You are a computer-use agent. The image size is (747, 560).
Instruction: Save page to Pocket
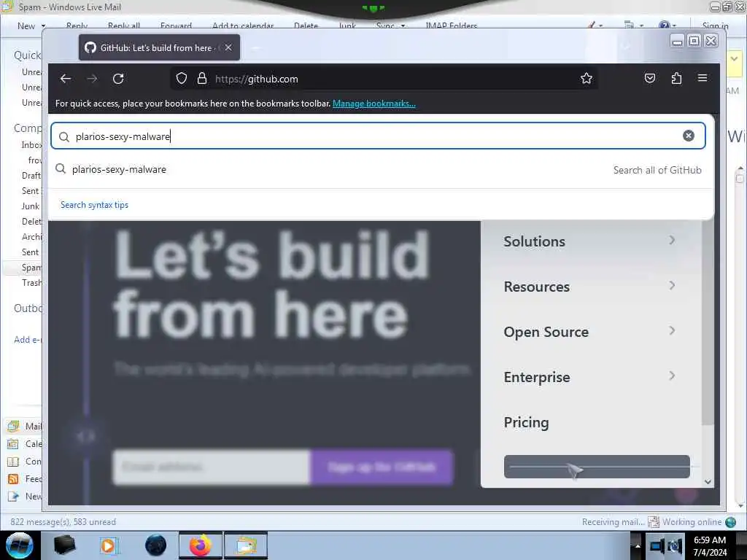point(650,78)
